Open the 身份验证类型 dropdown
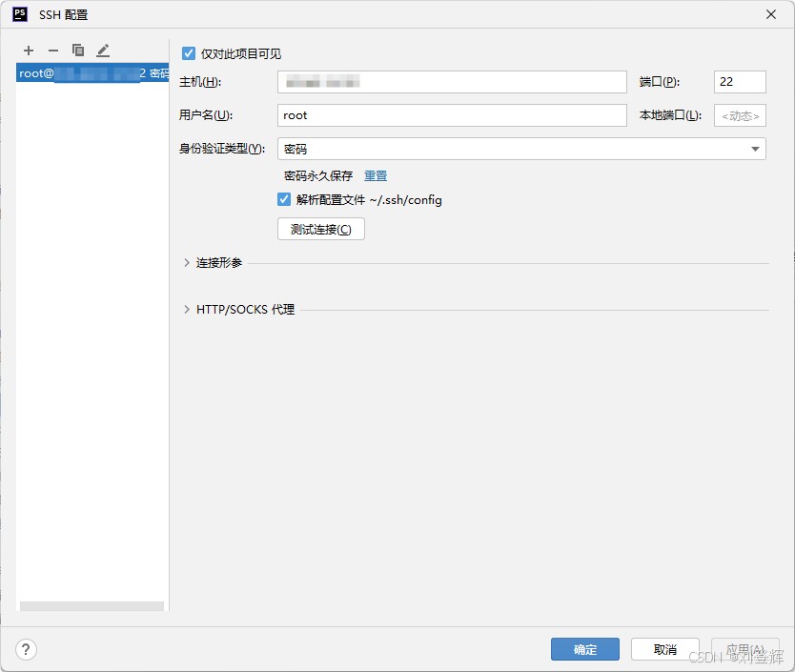The height and width of the screenshot is (672, 795). tap(521, 149)
